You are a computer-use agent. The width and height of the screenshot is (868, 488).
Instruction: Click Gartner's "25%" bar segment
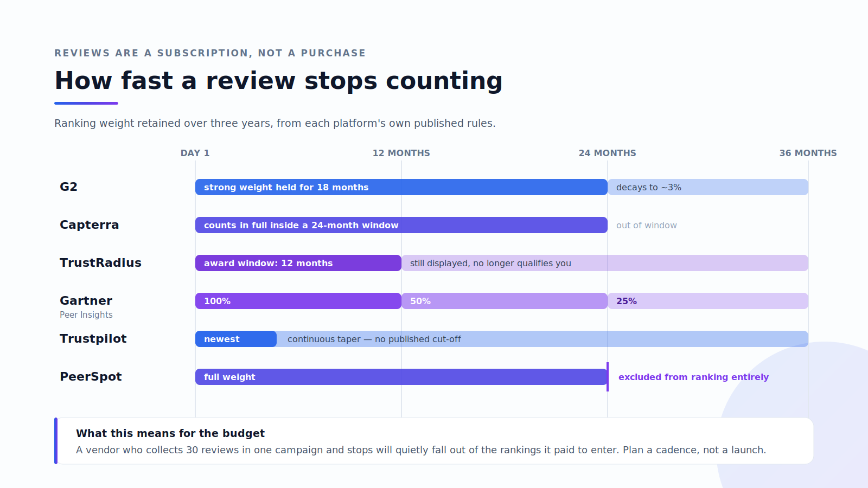(x=708, y=301)
